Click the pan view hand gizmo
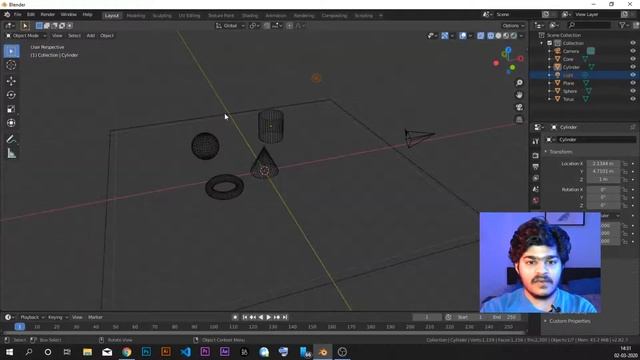This screenshot has height=360, width=640. pyautogui.click(x=519, y=95)
